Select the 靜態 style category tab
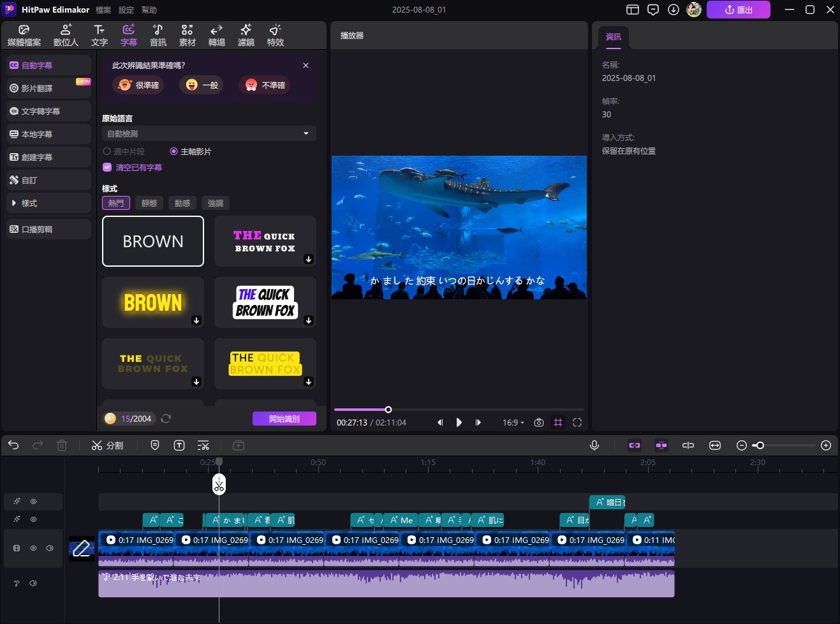Viewport: 840px width, 624px height. point(149,203)
